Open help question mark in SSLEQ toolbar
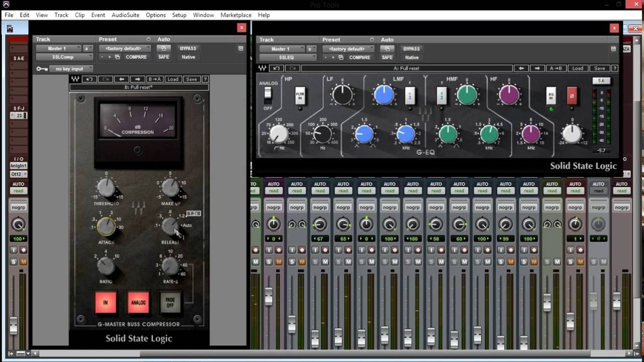644x362 pixels. point(614,68)
